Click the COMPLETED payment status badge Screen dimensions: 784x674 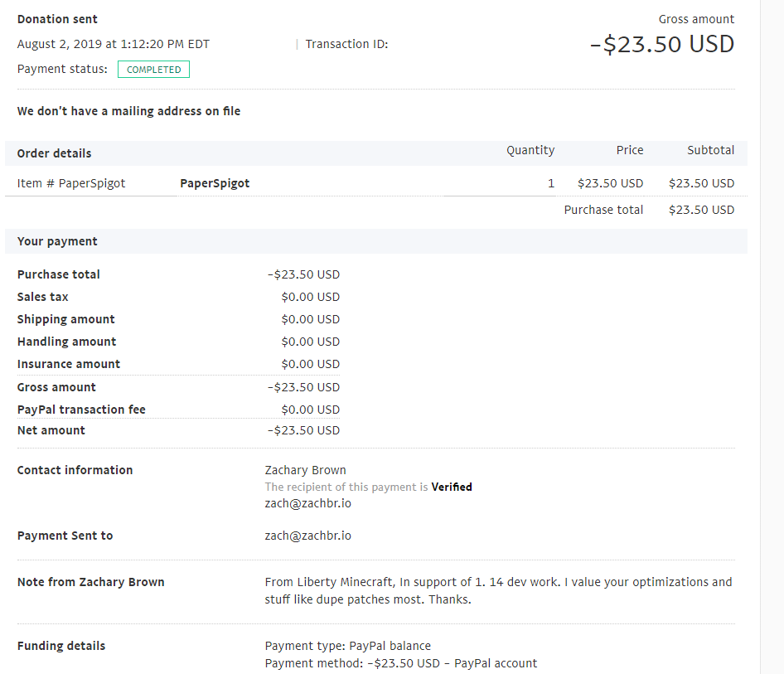click(x=153, y=70)
